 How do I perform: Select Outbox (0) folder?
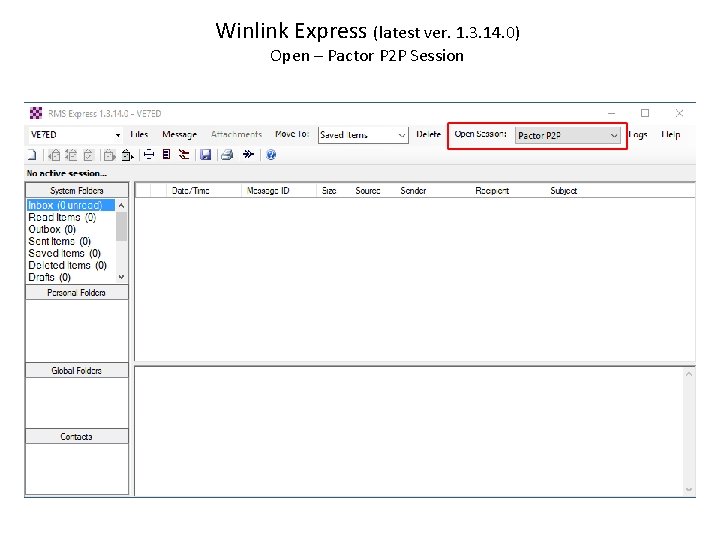tap(52, 229)
